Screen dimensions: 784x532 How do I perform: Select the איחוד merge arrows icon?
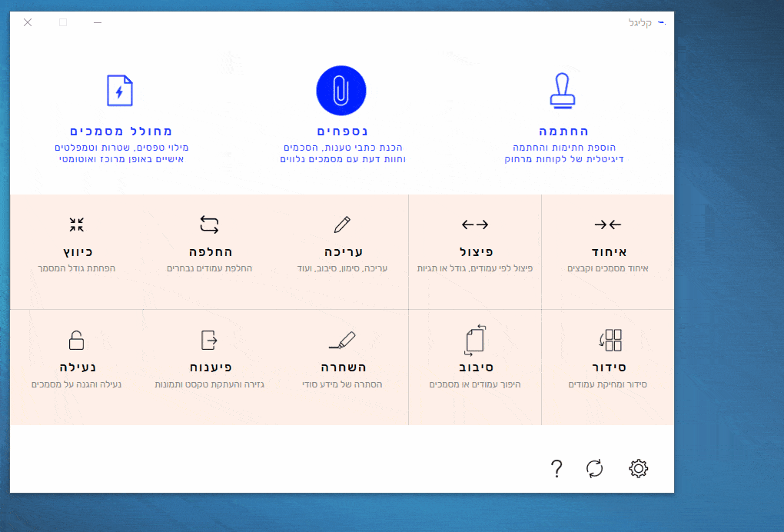click(x=607, y=224)
